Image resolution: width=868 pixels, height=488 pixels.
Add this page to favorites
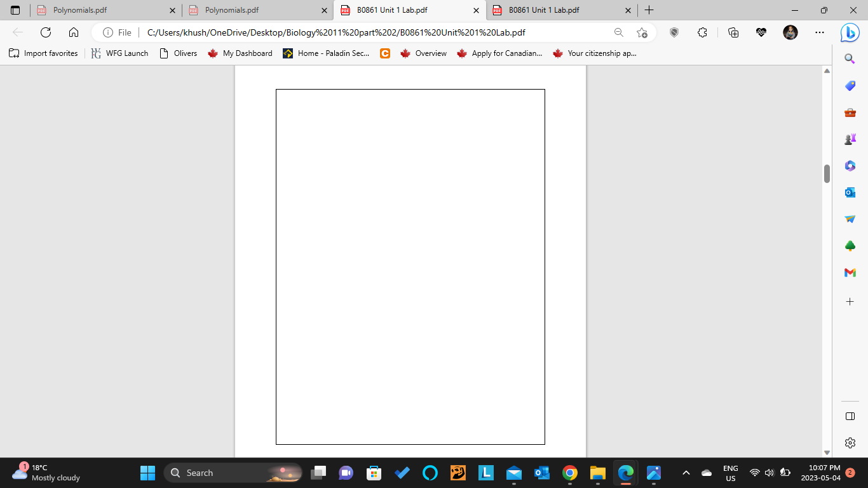[x=642, y=32]
